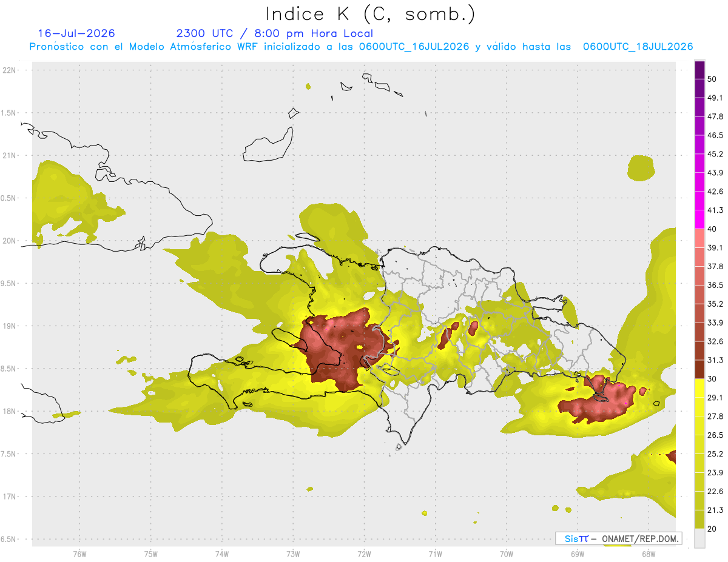Click the legend value "30"
This screenshot has width=728, height=562.
(712, 379)
